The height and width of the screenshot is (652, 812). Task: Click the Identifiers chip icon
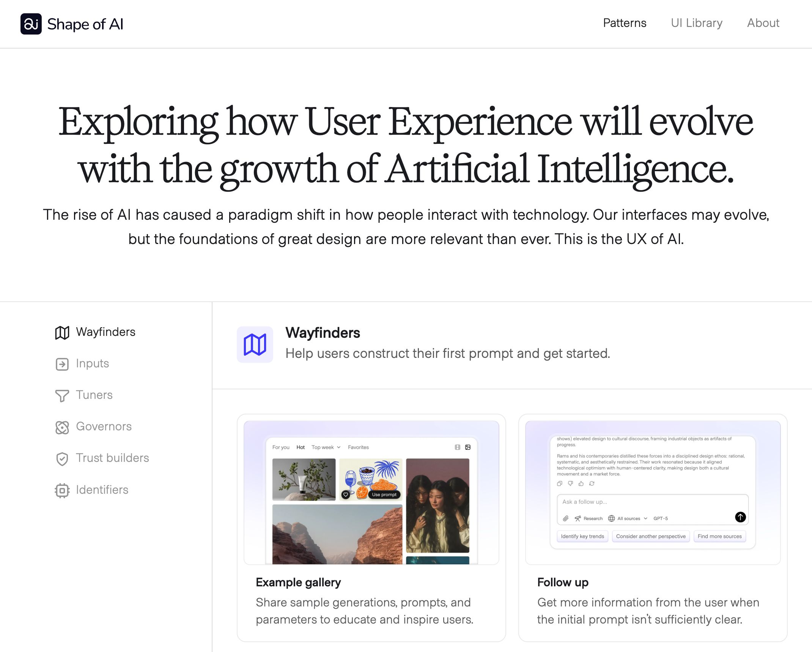pyautogui.click(x=62, y=490)
